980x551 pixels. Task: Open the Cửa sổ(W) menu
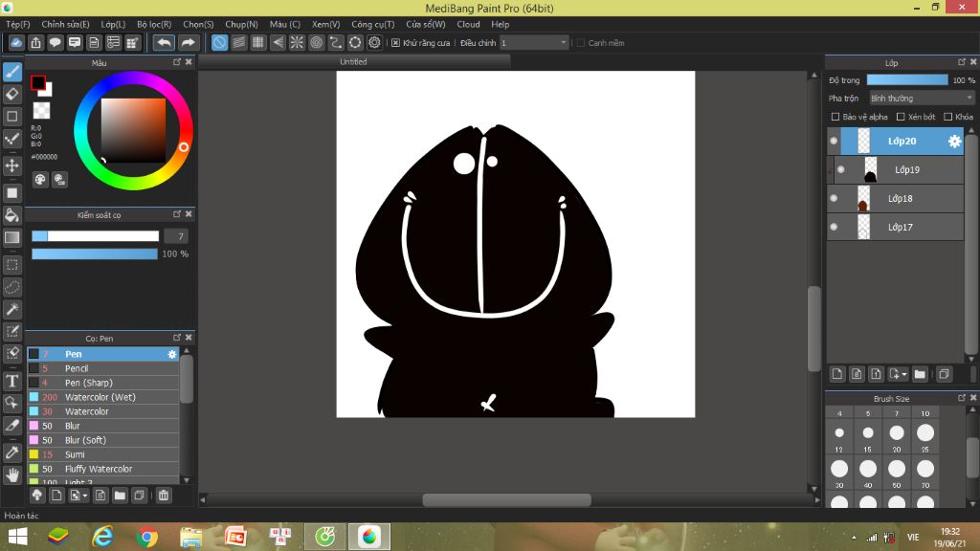click(426, 24)
